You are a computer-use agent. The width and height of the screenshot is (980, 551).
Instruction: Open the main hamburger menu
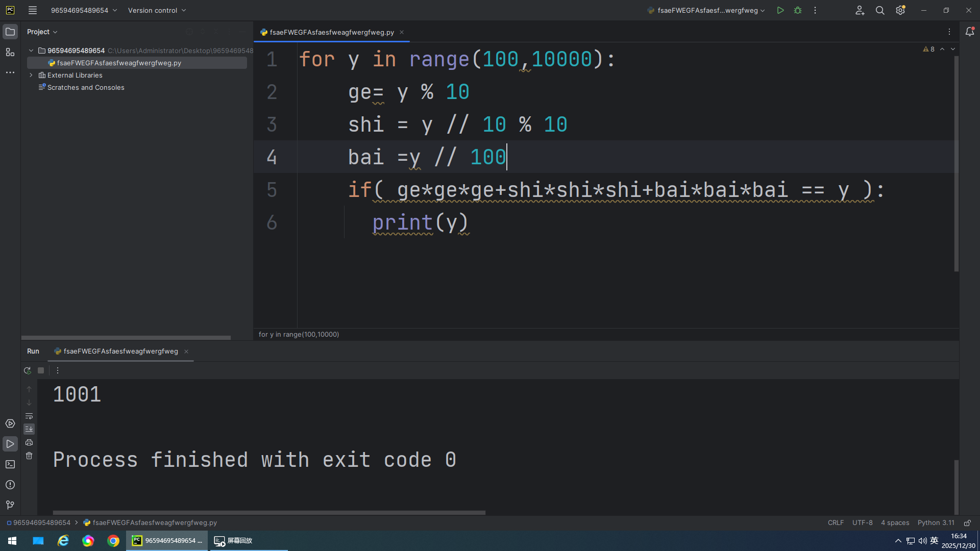click(x=33, y=10)
